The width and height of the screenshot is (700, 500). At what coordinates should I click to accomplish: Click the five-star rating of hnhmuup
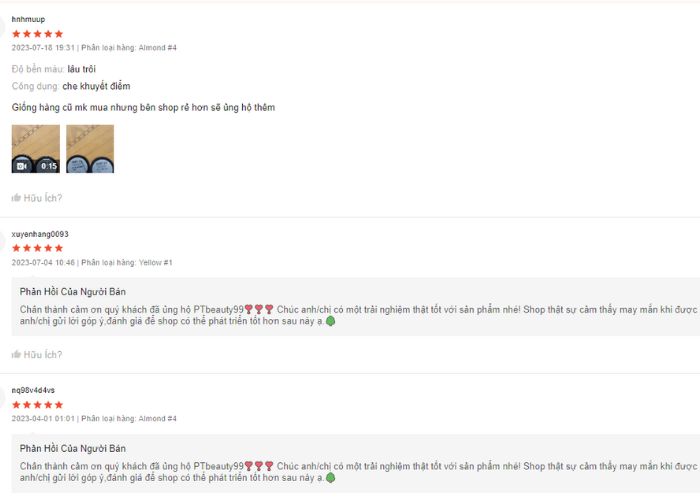38,34
